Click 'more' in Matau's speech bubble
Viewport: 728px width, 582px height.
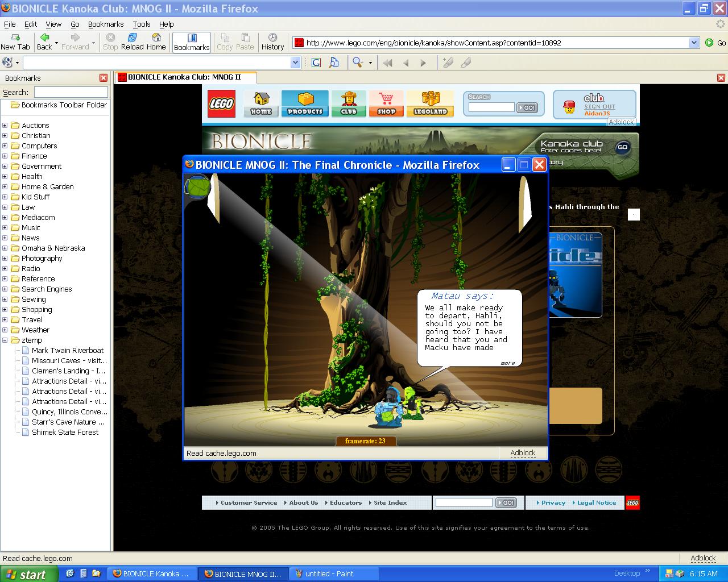point(507,363)
